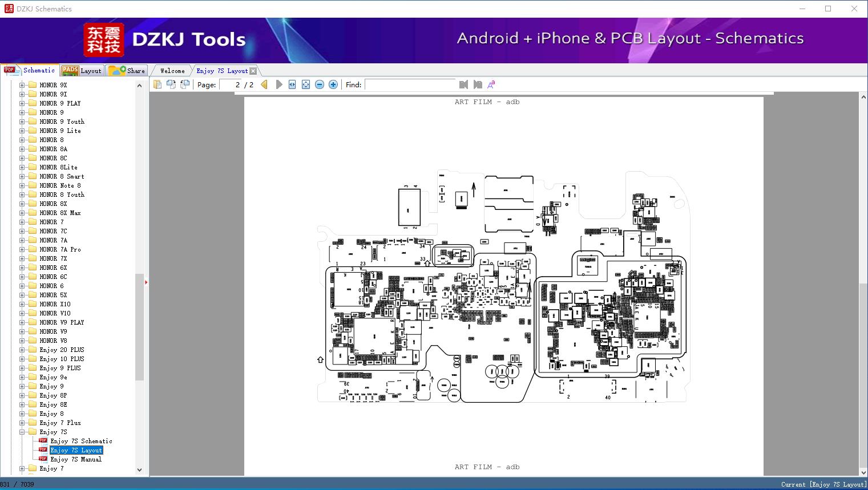Expand the Enjoy 10 PLUS folder
Viewport: 868px width, 490px height.
pos(22,359)
